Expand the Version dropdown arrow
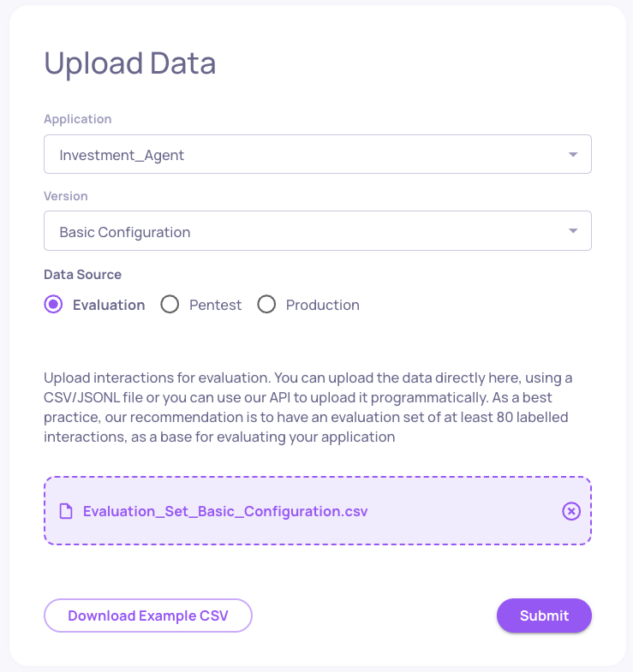The height and width of the screenshot is (672, 633). coord(573,231)
